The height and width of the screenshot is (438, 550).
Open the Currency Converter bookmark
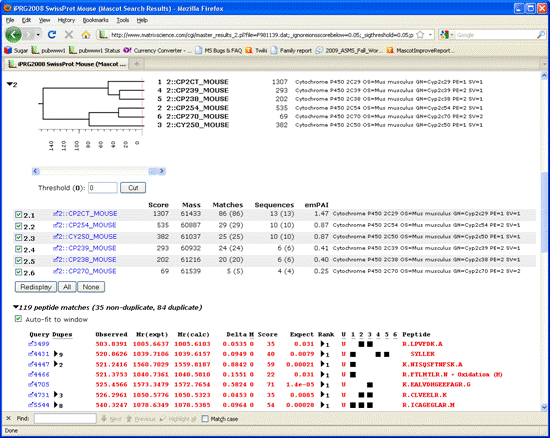158,50
